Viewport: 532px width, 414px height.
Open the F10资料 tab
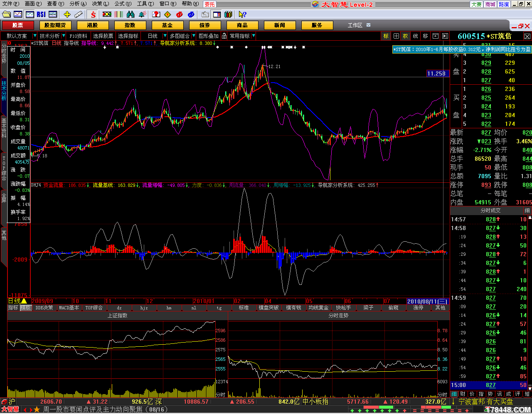coord(78,36)
